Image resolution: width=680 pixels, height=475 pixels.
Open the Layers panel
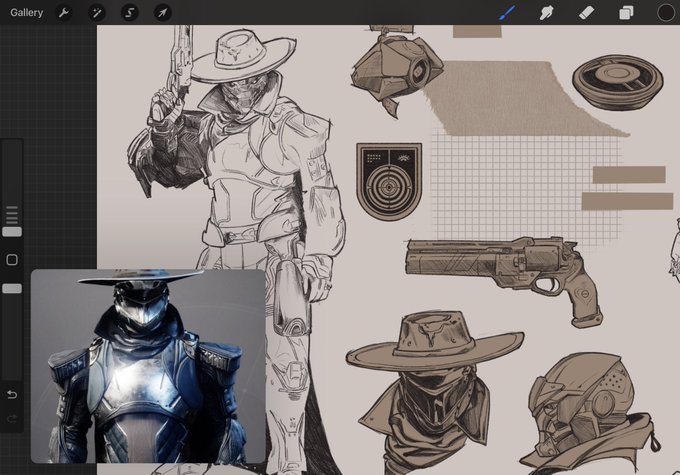point(626,13)
